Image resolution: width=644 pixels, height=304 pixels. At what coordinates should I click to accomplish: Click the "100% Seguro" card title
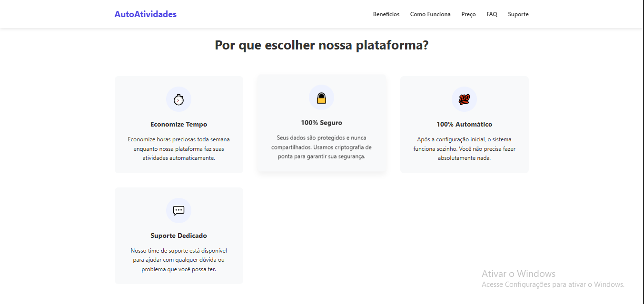tap(321, 122)
